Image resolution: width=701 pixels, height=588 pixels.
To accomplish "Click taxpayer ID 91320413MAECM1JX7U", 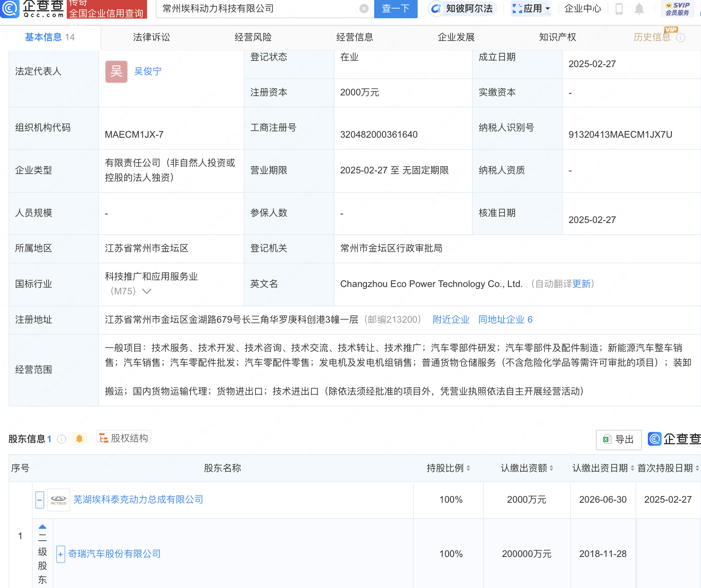I will click(x=620, y=135).
